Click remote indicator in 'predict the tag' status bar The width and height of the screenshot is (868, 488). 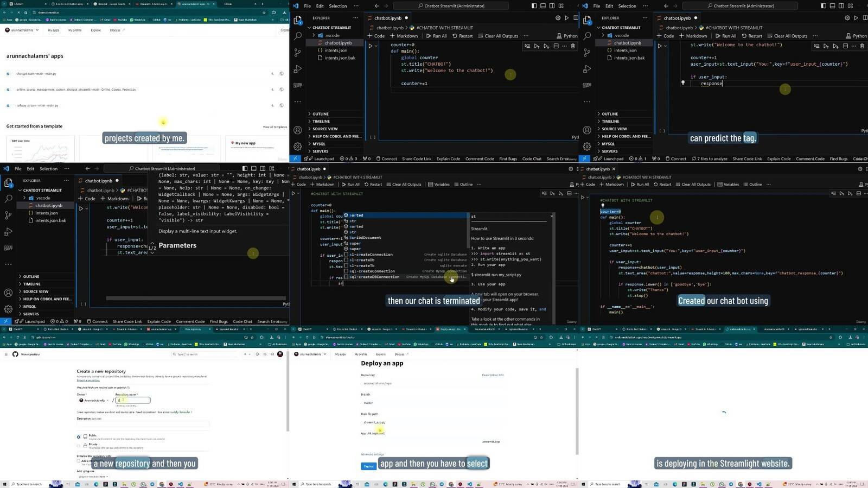(584, 159)
